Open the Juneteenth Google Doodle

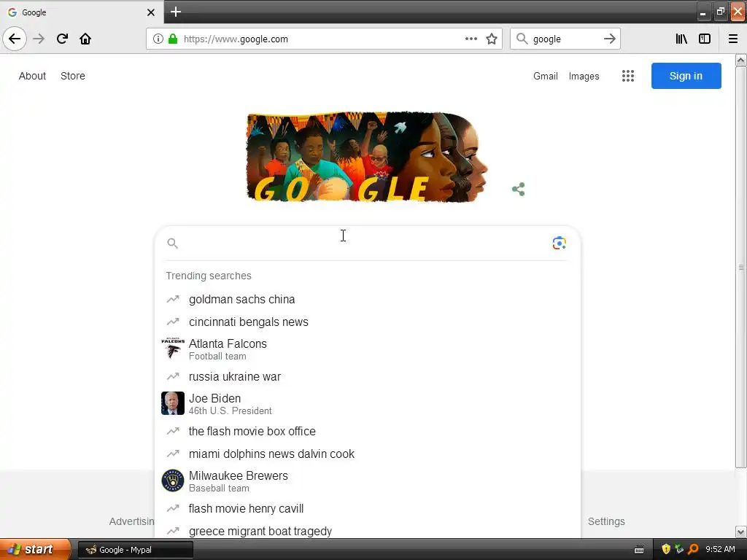pos(367,157)
